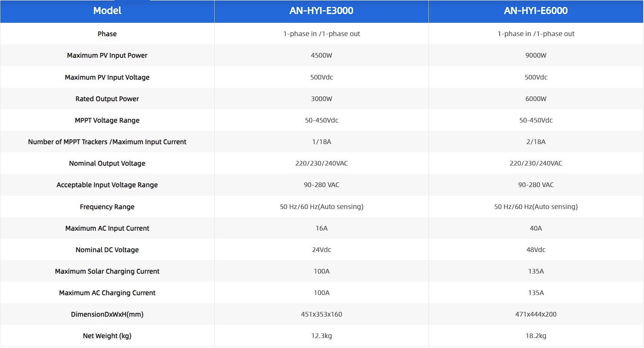The height and width of the screenshot is (348, 644).
Task: Click the 24Vdc value
Action: (x=321, y=250)
